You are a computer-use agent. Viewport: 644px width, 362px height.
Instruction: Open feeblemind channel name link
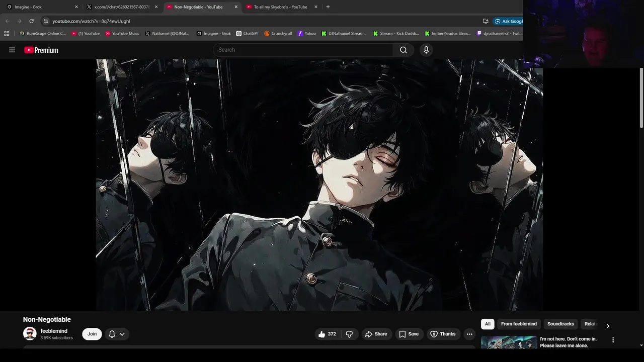click(54, 331)
